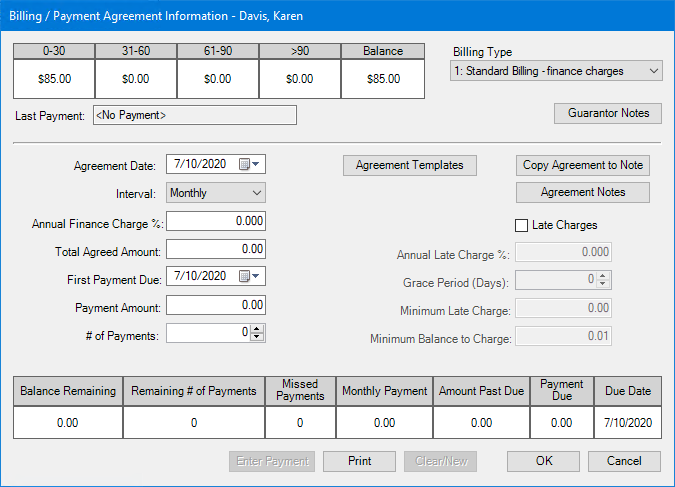Open Agreement Templates
675x487 pixels.
tap(409, 166)
